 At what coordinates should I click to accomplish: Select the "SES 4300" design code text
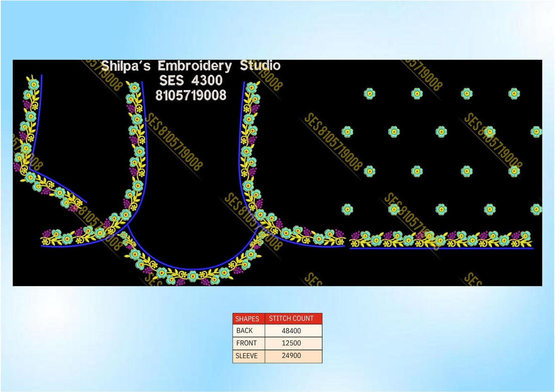click(191, 80)
